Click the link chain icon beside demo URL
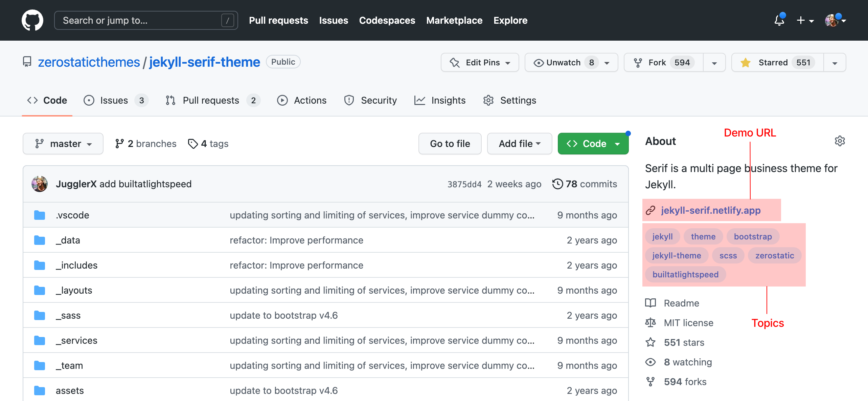 pyautogui.click(x=650, y=210)
